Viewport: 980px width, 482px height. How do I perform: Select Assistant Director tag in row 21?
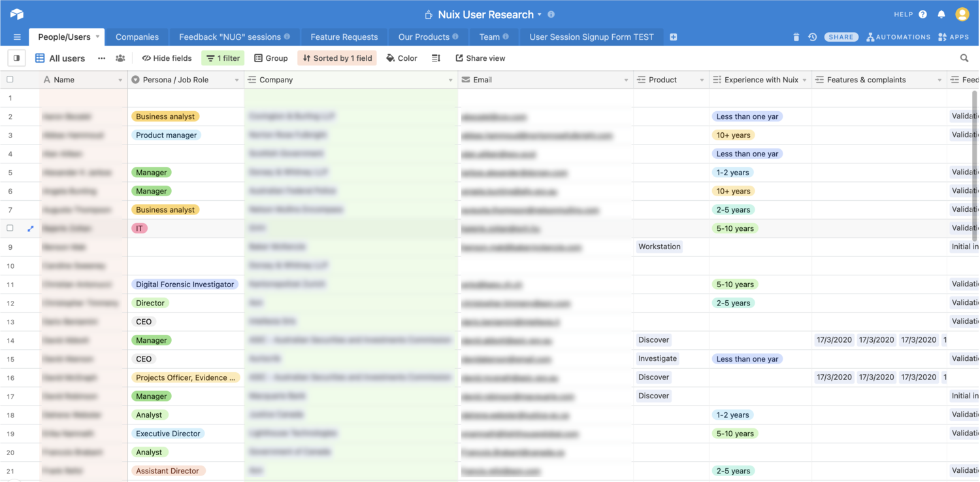coord(167,471)
